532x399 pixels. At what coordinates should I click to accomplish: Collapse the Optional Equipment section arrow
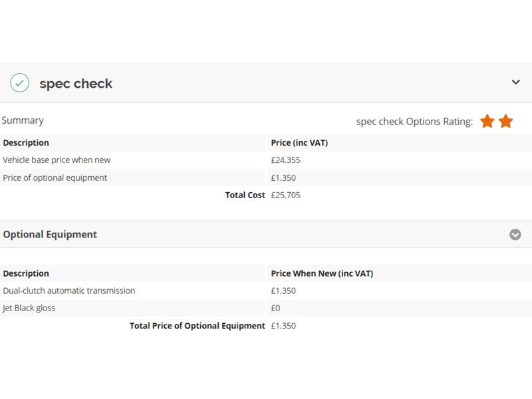(x=515, y=235)
